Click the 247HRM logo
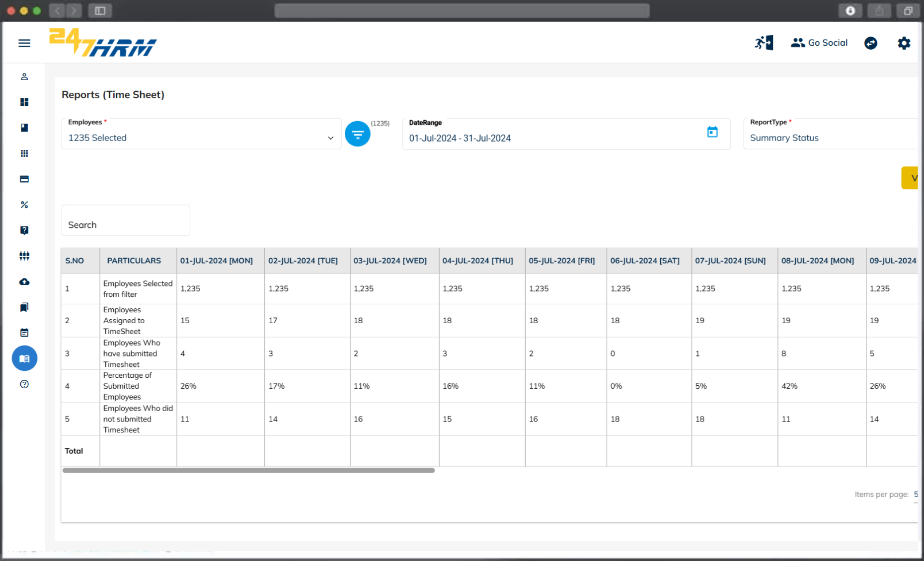The width and height of the screenshot is (924, 561). [103, 43]
